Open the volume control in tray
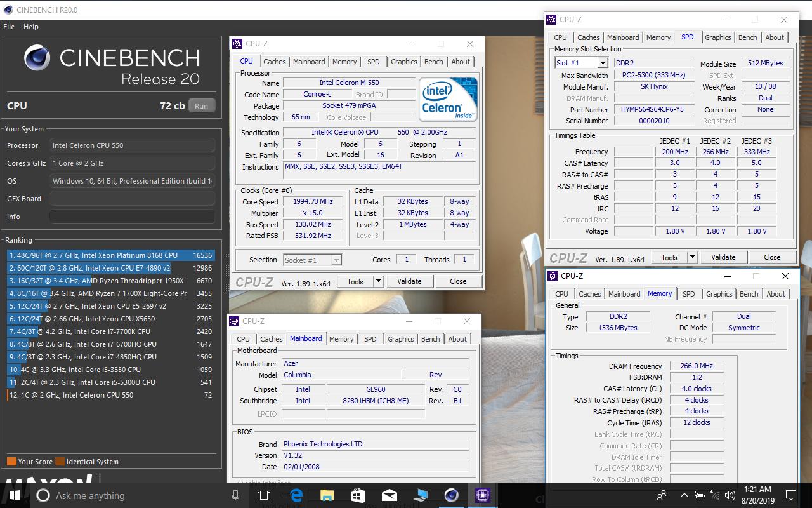The height and width of the screenshot is (508, 812). click(x=729, y=495)
